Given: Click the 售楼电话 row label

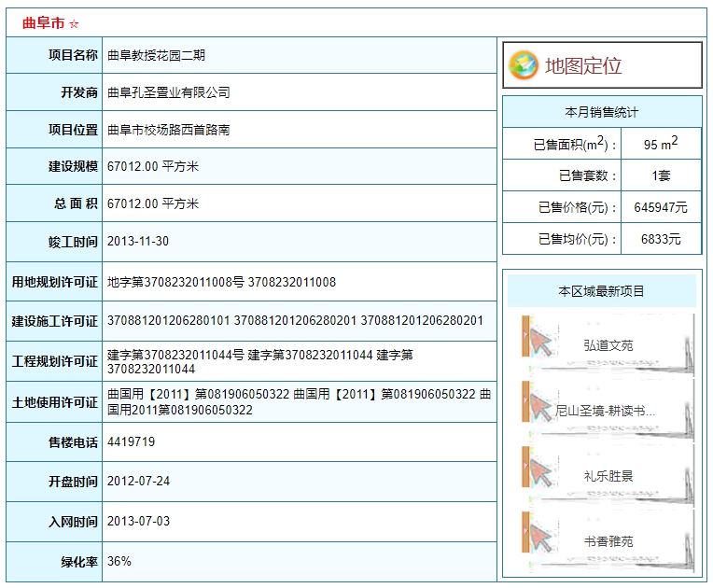Looking at the screenshot, I should [73, 442].
